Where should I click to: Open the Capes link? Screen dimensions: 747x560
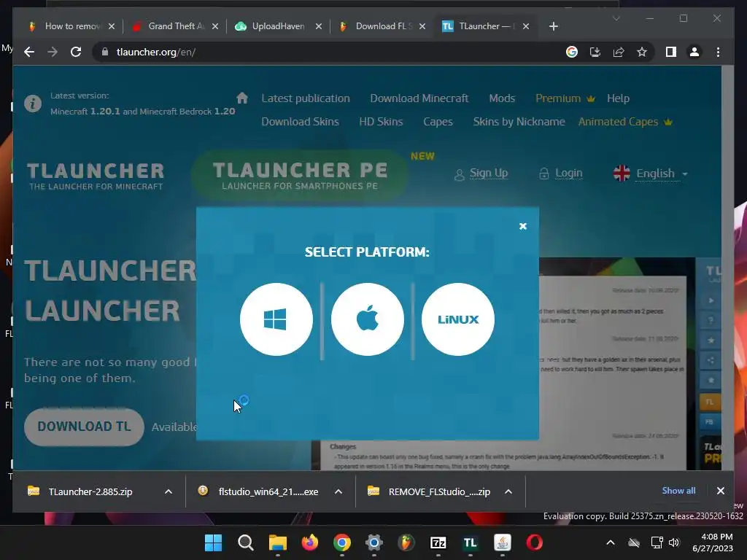pos(438,122)
